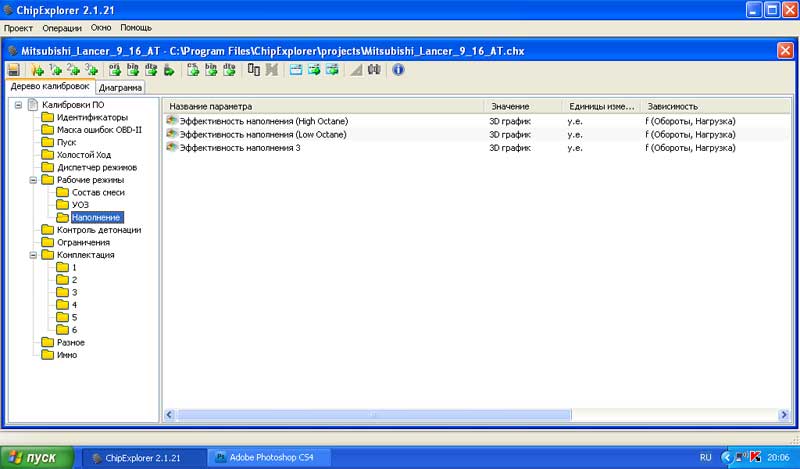
Task: Open the 3D graph icon for Эффективность наполнения 3
Action: [x=172, y=147]
